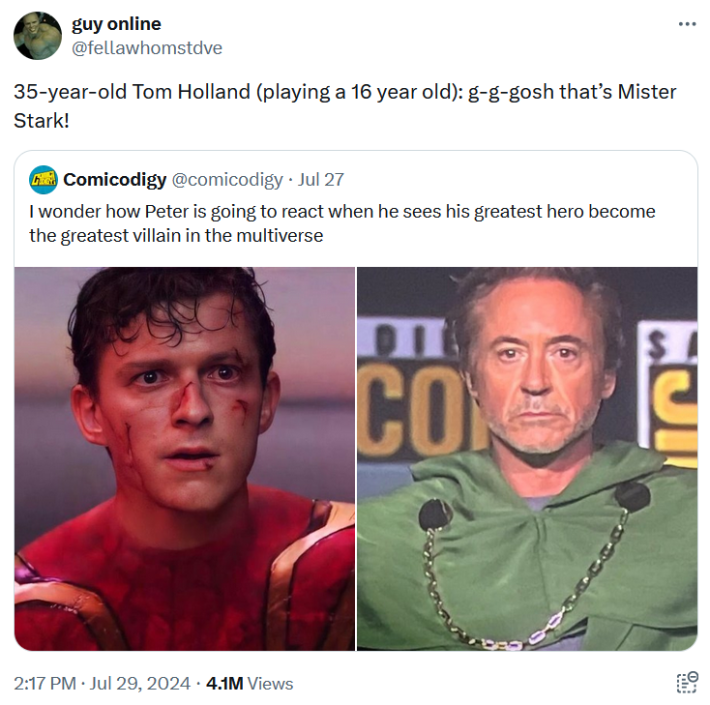710x705 pixels.
Task: Click the 4.1M view count number
Action: click(x=223, y=684)
